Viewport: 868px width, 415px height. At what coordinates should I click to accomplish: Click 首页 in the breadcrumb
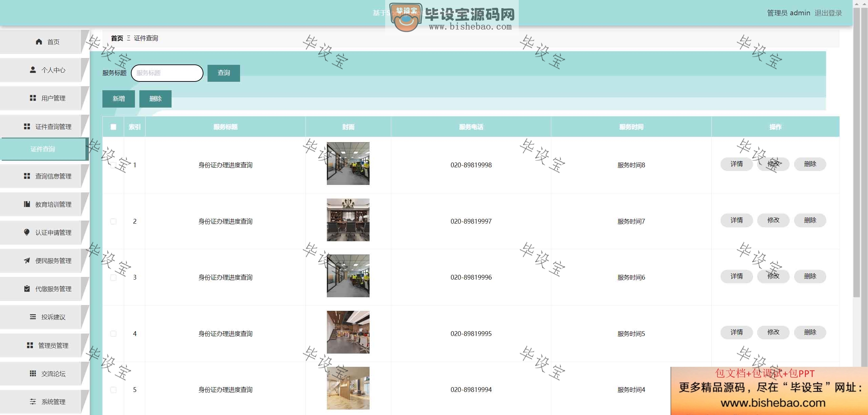point(117,38)
